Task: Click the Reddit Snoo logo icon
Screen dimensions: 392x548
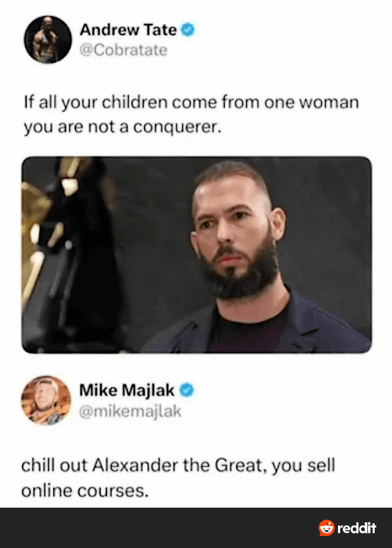Action: tap(326, 528)
